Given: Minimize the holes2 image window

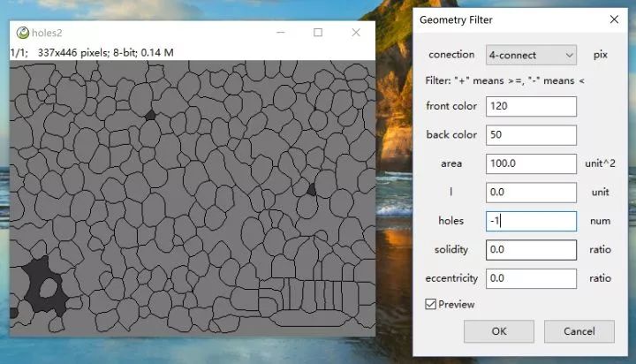Looking at the screenshot, I should point(281,33).
